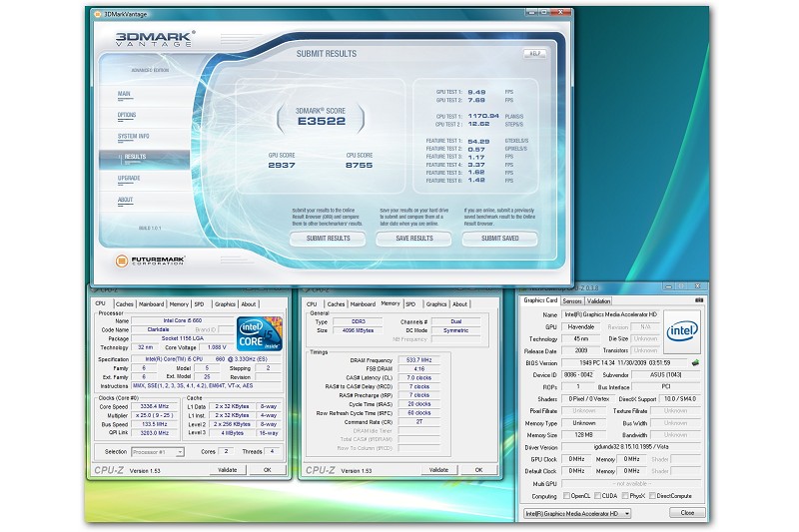Click the Intel Core i5 processor badge
Screen dimensions: 799x532
coord(259,333)
